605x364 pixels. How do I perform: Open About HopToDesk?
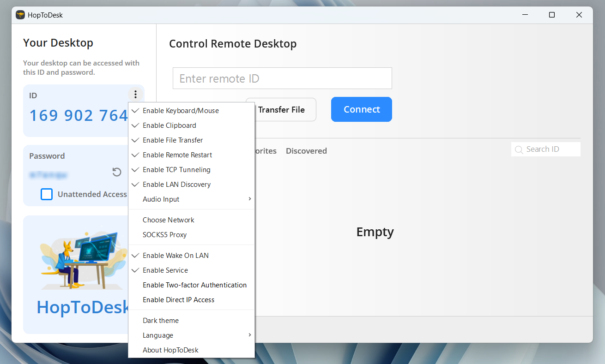pyautogui.click(x=191, y=350)
